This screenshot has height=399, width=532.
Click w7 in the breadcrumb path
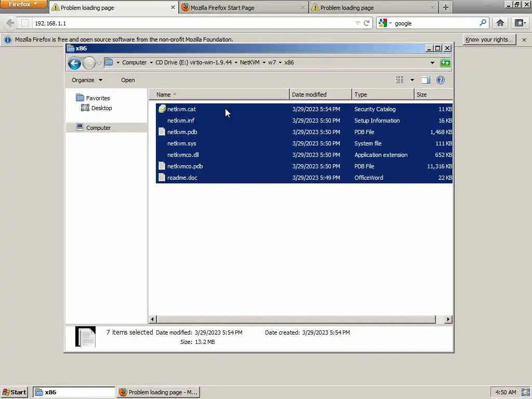pyautogui.click(x=272, y=62)
